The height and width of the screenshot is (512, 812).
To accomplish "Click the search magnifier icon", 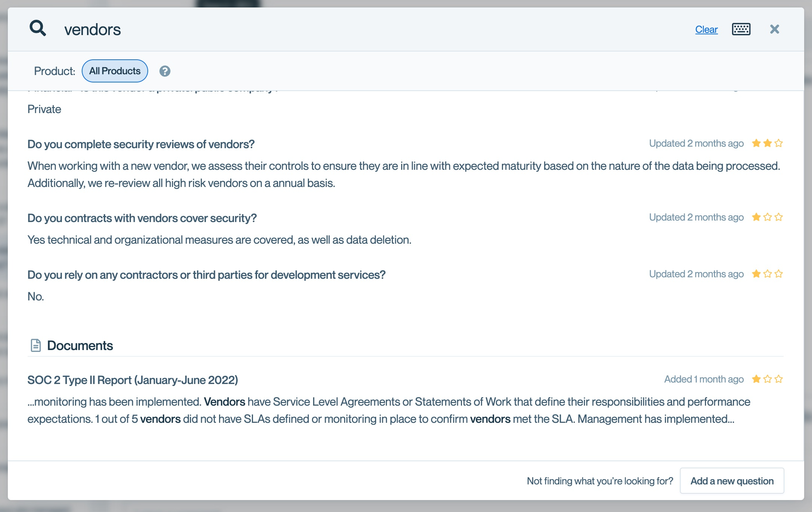I will point(38,28).
